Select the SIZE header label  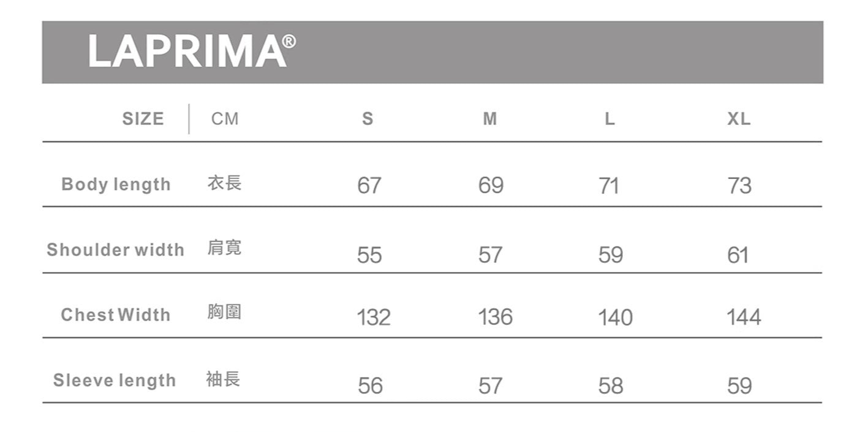point(143,118)
